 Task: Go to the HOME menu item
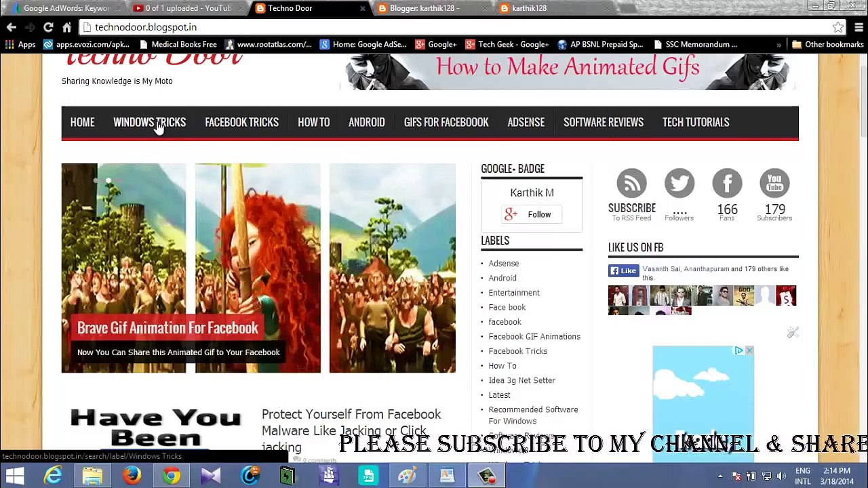pyautogui.click(x=82, y=123)
